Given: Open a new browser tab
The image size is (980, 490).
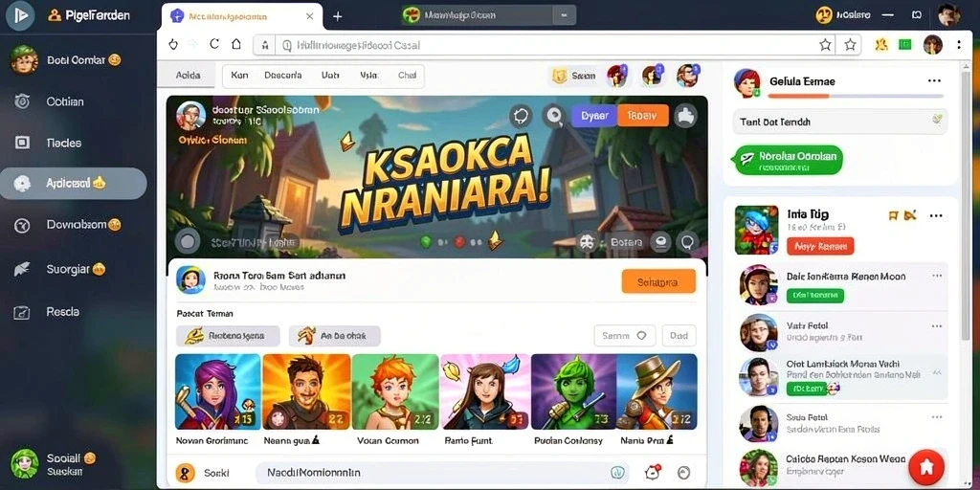Looking at the screenshot, I should click(x=338, y=16).
